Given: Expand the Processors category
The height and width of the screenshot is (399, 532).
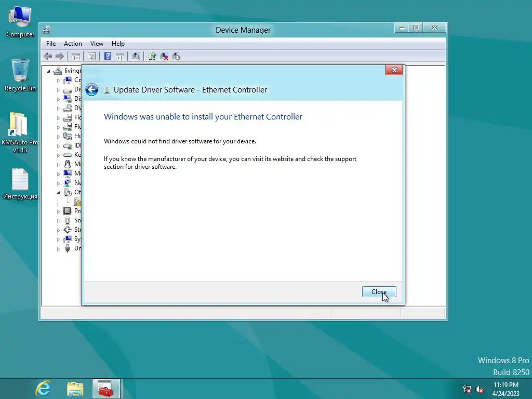Looking at the screenshot, I should [x=58, y=211].
